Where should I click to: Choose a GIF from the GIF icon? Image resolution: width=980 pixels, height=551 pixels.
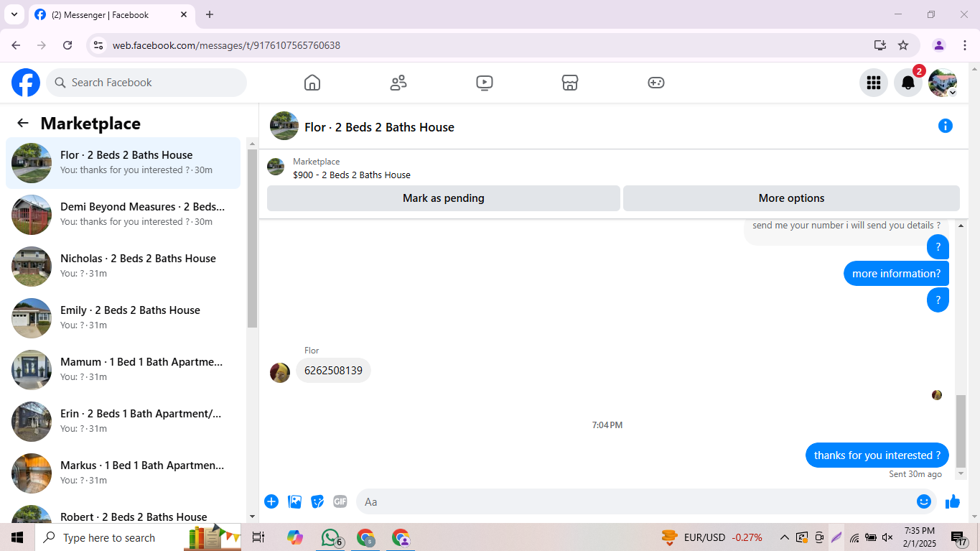340,501
